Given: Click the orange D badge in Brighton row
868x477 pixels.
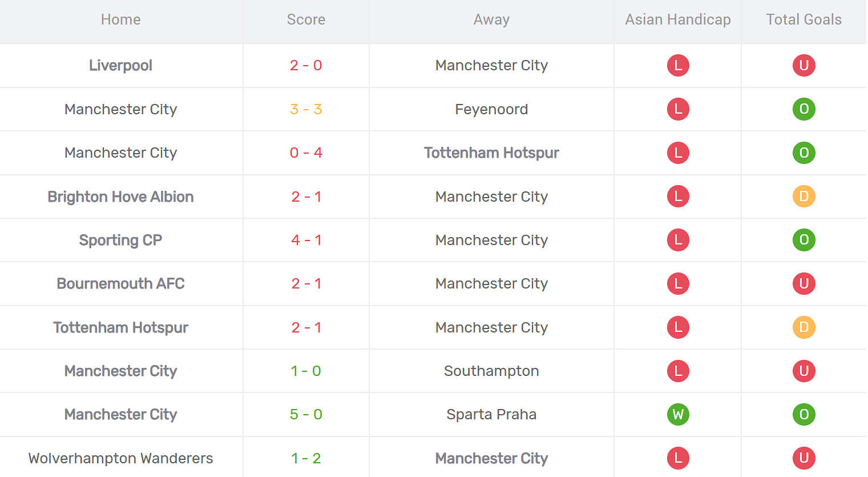Looking at the screenshot, I should pos(804,197).
